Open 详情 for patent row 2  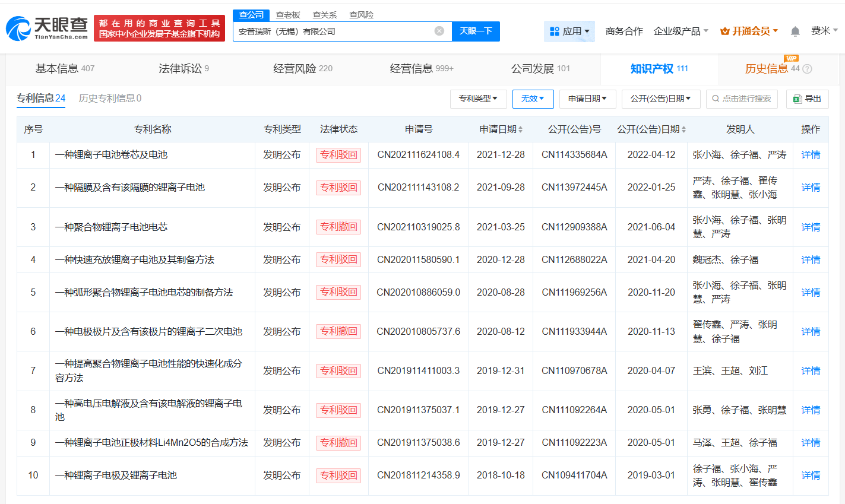click(x=811, y=188)
